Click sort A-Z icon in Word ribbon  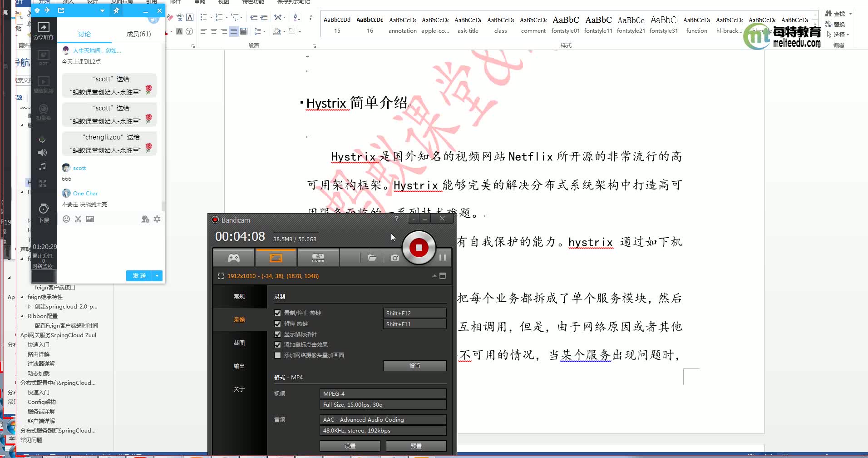[x=297, y=17]
